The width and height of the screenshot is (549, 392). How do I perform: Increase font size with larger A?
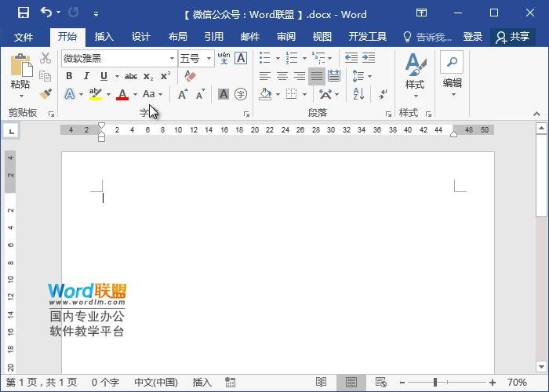click(183, 94)
